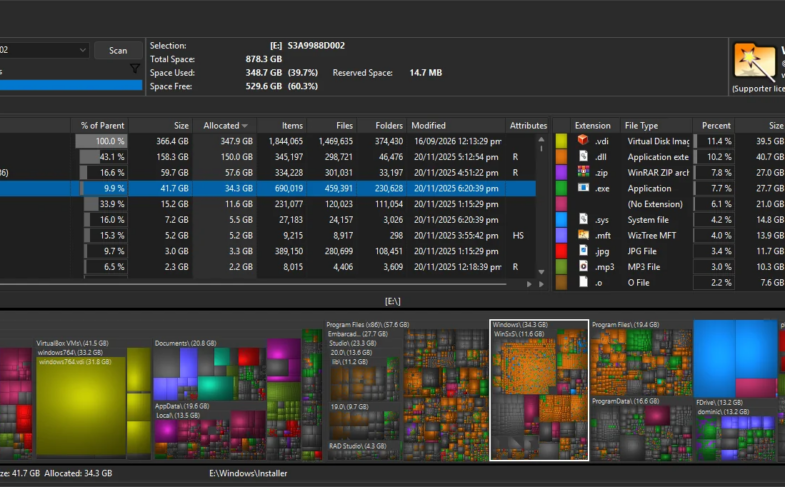
Task: Click the Program Files (x86) treemap label
Action: coord(367,324)
